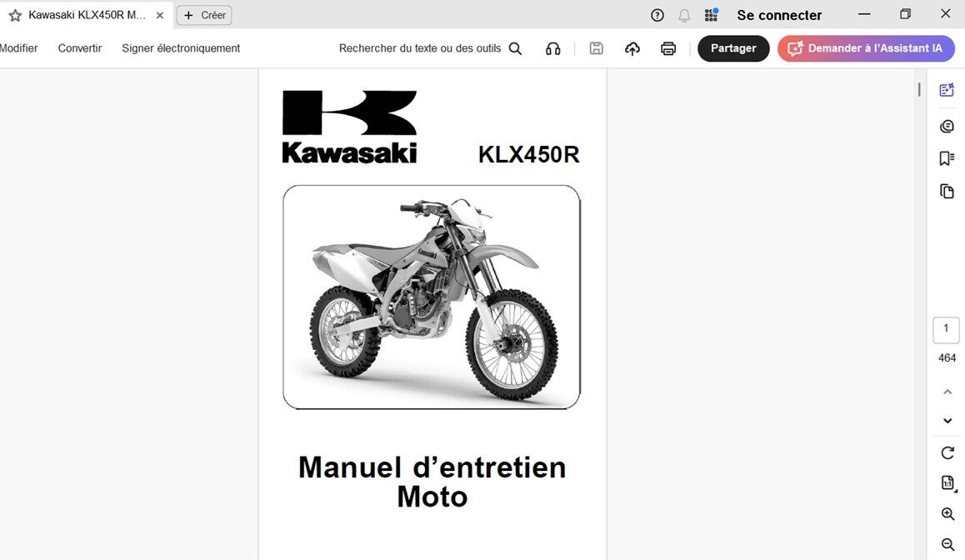This screenshot has width=965, height=560.
Task: Click the zoom out magnifier icon
Action: tap(947, 544)
